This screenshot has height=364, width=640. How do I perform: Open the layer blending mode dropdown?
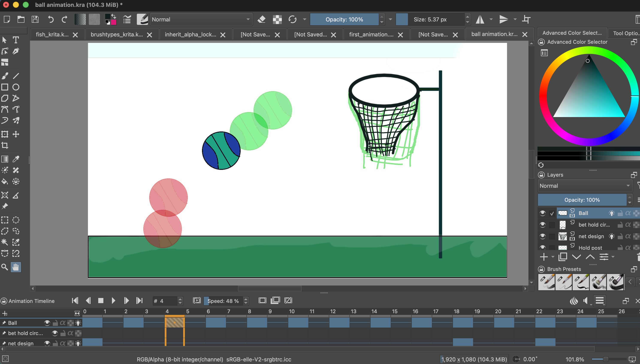pyautogui.click(x=584, y=186)
